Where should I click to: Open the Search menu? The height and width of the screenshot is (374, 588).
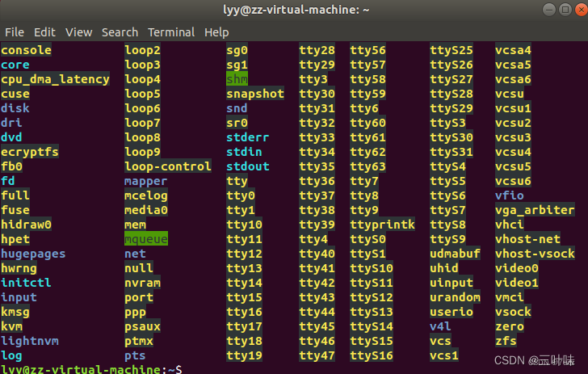pyautogui.click(x=120, y=32)
